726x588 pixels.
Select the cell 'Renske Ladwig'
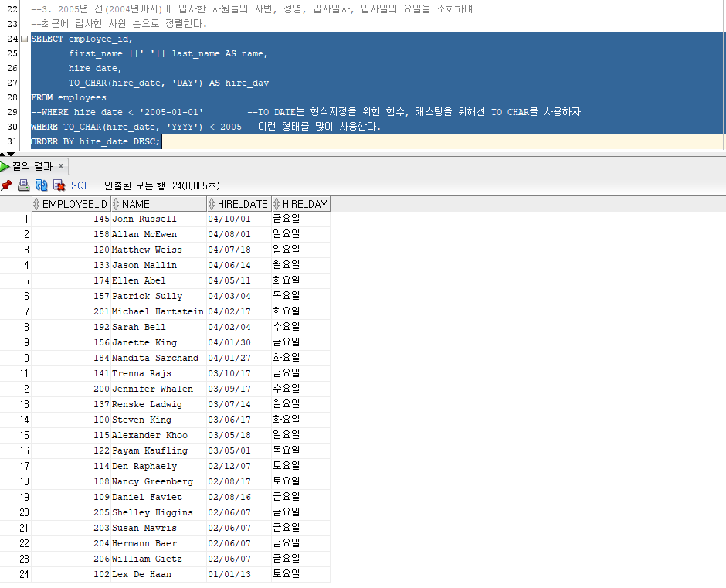pyautogui.click(x=159, y=404)
